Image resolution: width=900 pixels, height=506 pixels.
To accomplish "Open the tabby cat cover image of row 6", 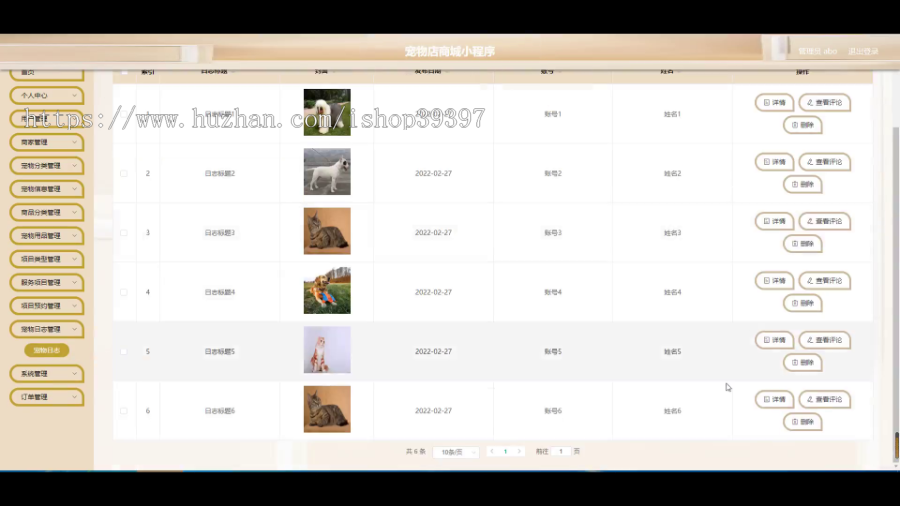I will pos(327,409).
